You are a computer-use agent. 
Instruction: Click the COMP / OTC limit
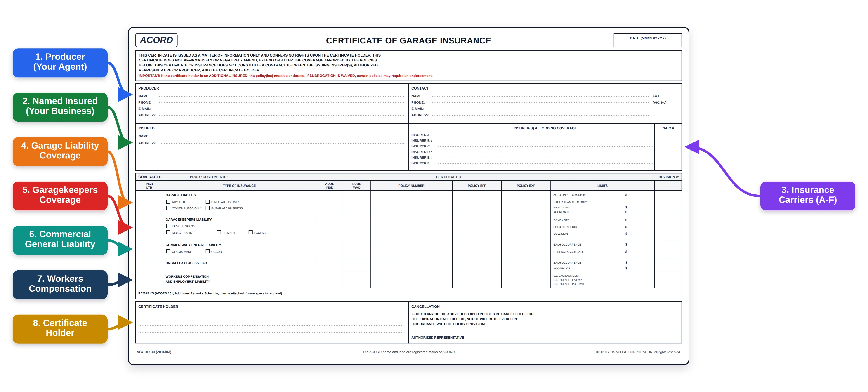tap(561, 220)
